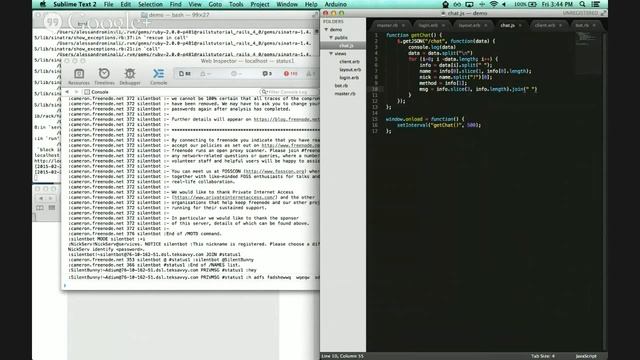Click the Wi-Fi status icon
This screenshot has width=640, height=360.
point(493,4)
